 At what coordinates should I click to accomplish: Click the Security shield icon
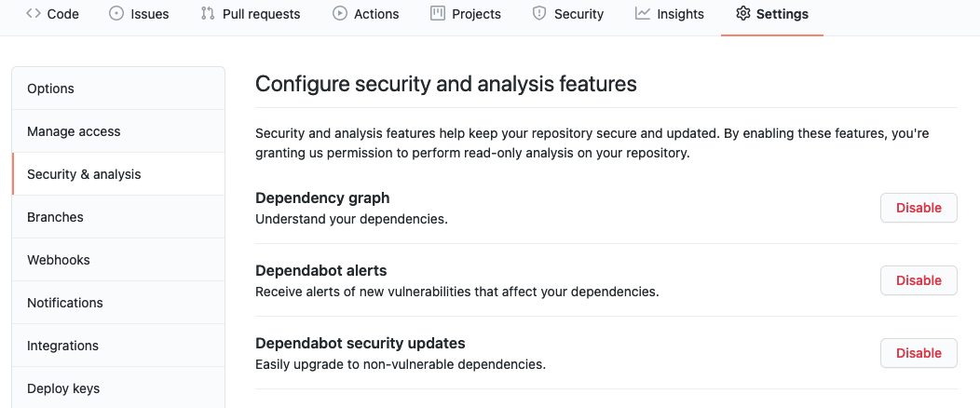(x=539, y=14)
